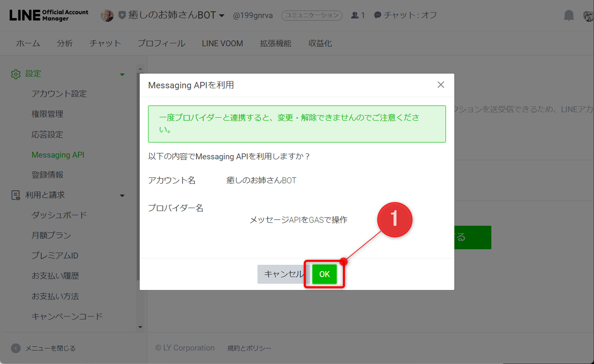Click the © LY Corporation footer text
The width and height of the screenshot is (594, 364).
[x=185, y=348]
